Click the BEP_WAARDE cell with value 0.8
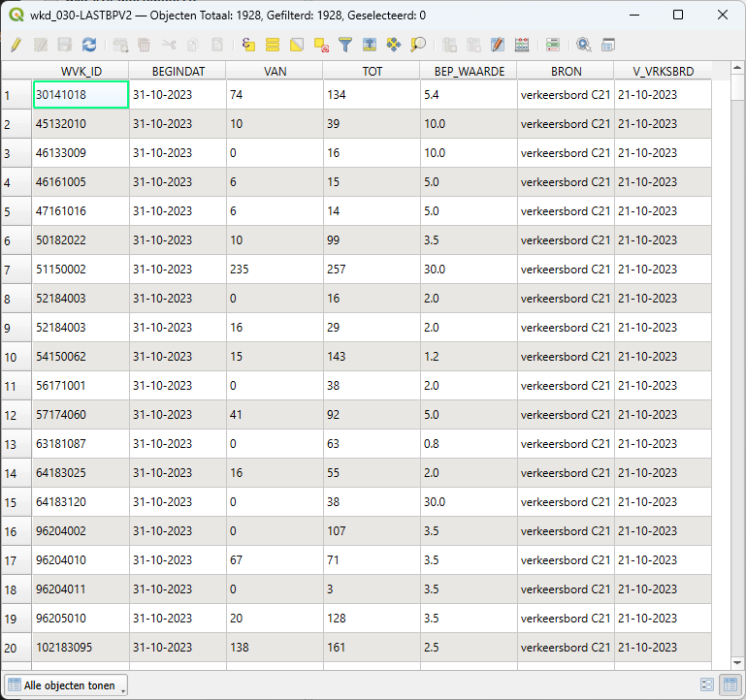 click(x=470, y=444)
